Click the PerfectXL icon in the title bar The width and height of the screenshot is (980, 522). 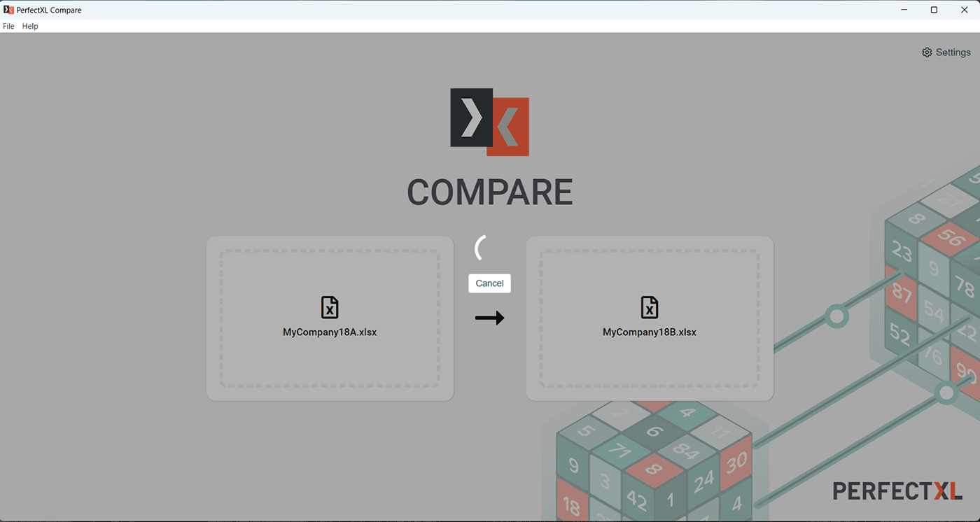(x=10, y=10)
